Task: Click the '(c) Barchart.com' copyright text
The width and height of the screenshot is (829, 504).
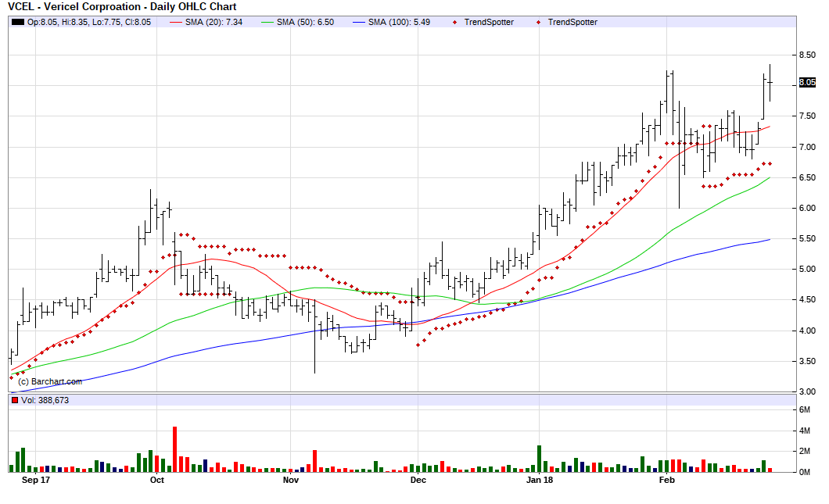Action: [50, 381]
